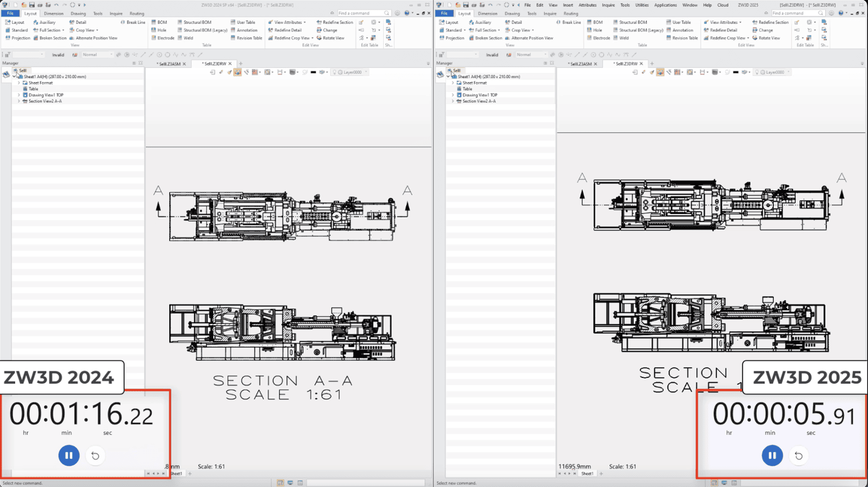Screen dimensions: 868x487
Task: Expand Section View2 A-A in ZW3D 2025 Manager
Action: pos(453,101)
